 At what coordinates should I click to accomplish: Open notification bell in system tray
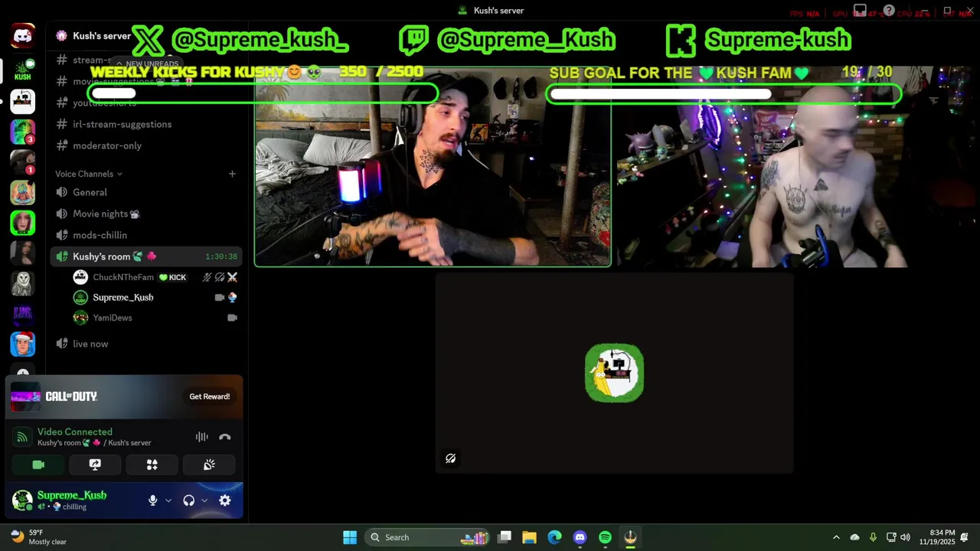(965, 537)
